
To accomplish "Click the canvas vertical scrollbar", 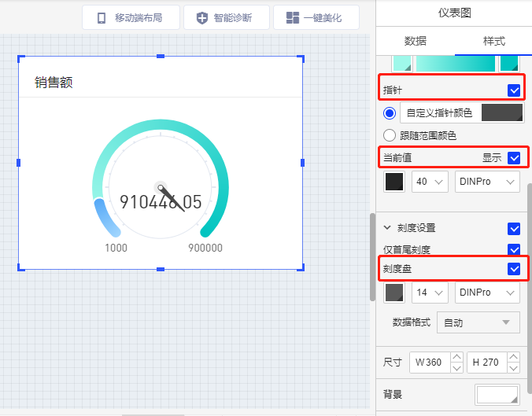I will point(372,256).
